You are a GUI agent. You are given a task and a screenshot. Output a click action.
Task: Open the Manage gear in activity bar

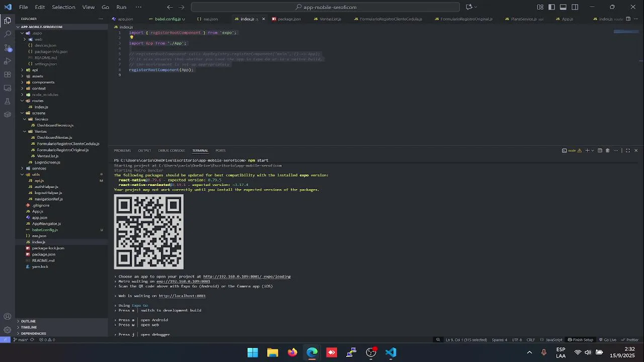pos(8,330)
